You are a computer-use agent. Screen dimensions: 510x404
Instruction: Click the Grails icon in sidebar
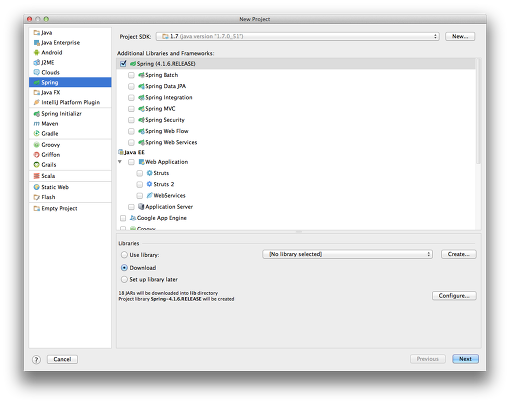(37, 165)
